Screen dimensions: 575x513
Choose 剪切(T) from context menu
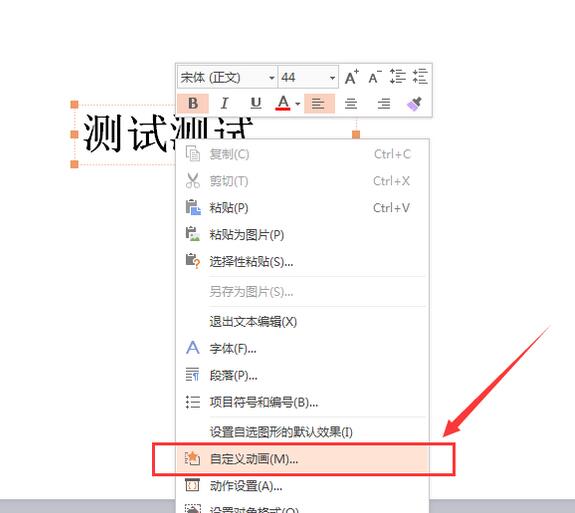pos(303,181)
